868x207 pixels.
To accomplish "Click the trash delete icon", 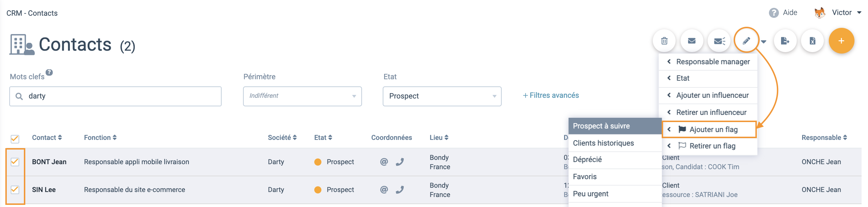I will click(x=664, y=41).
